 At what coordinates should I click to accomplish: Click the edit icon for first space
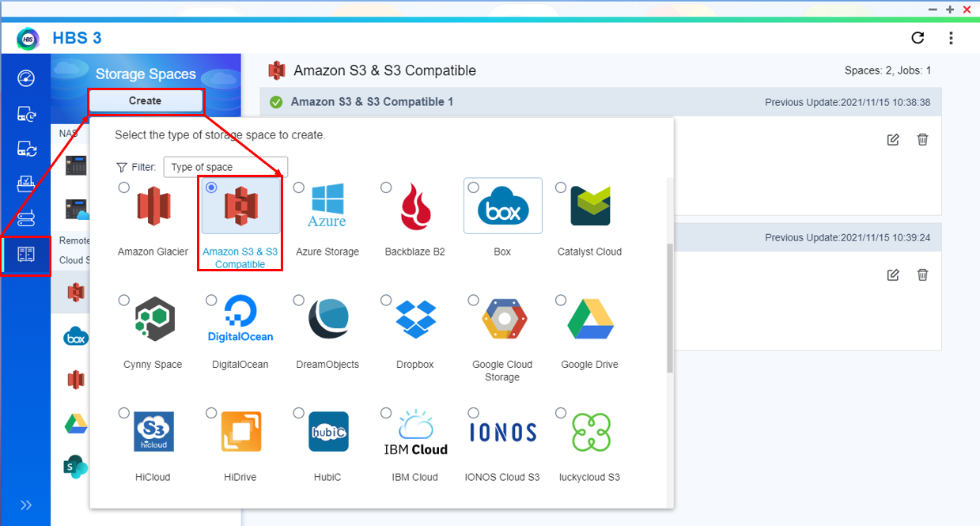click(893, 139)
